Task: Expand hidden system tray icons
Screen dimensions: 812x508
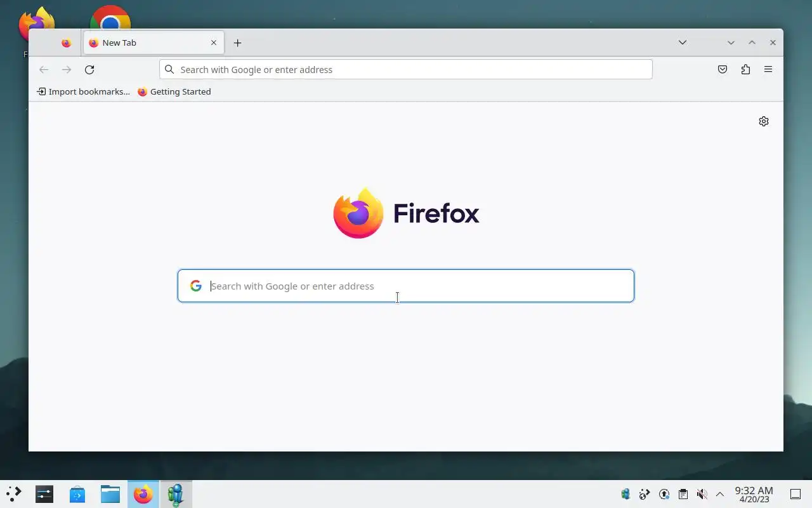Action: (x=720, y=494)
